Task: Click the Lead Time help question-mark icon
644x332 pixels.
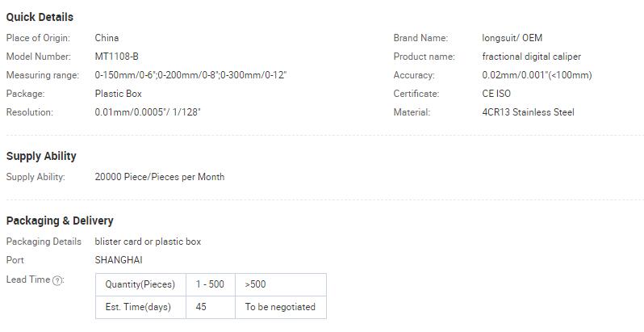Action: pos(58,280)
